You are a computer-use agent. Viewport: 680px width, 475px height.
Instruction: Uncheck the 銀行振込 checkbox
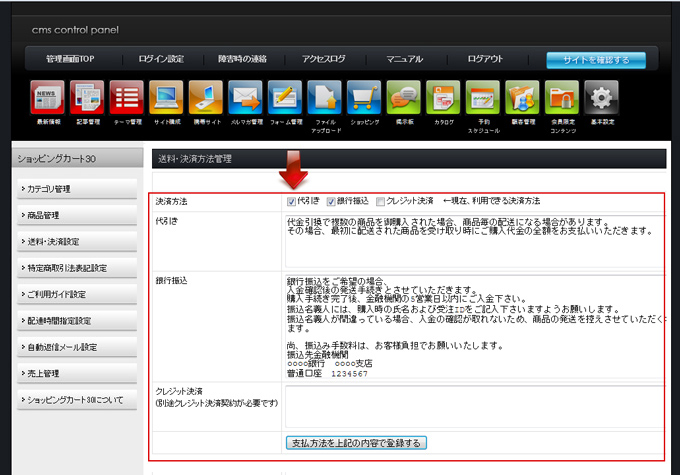tap(329, 201)
